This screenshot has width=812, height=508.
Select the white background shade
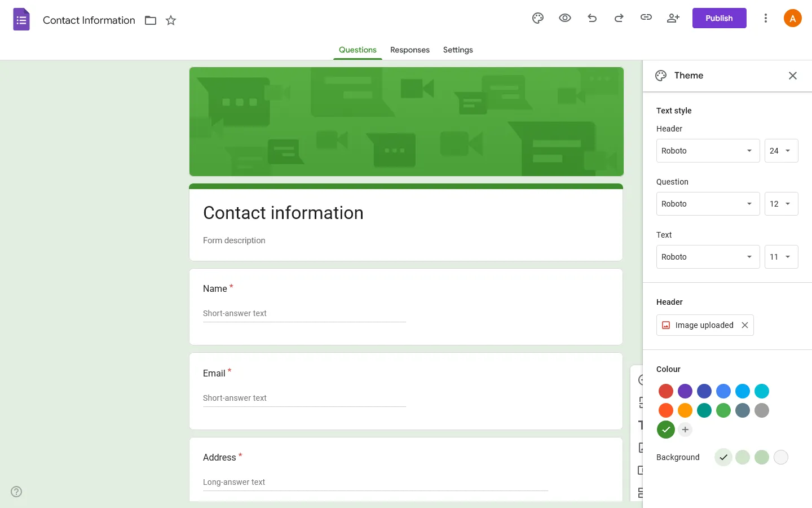781,457
